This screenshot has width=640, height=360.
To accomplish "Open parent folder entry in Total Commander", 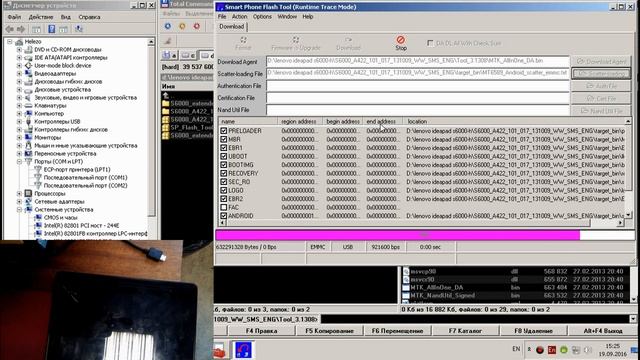I will click(x=166, y=96).
